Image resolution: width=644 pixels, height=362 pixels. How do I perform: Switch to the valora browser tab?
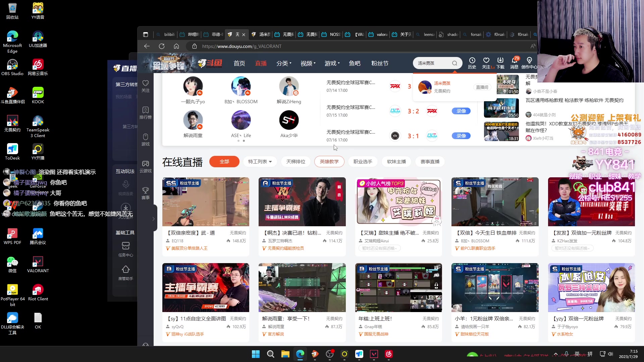click(378, 35)
